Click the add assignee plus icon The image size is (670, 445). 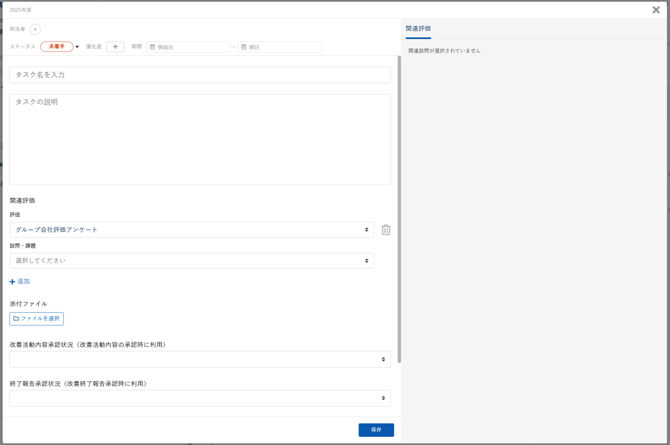35,29
